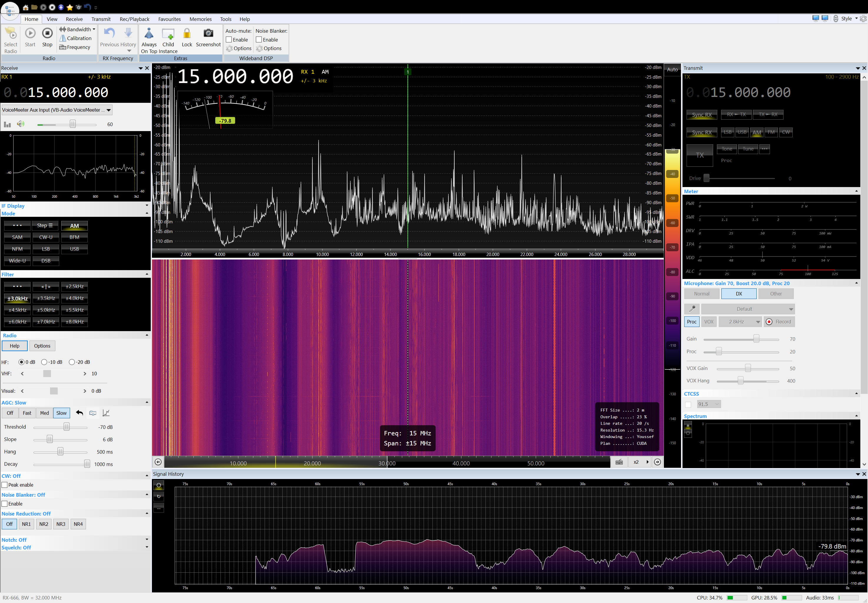This screenshot has height=603, width=868.
Task: Enable the Auto-mute checkbox
Action: pos(229,40)
